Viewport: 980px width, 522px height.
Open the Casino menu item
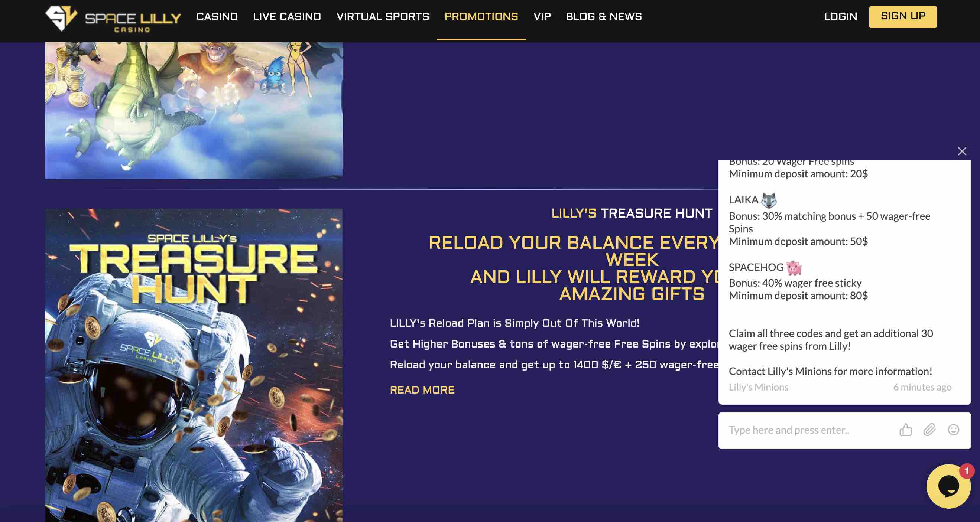(x=217, y=17)
